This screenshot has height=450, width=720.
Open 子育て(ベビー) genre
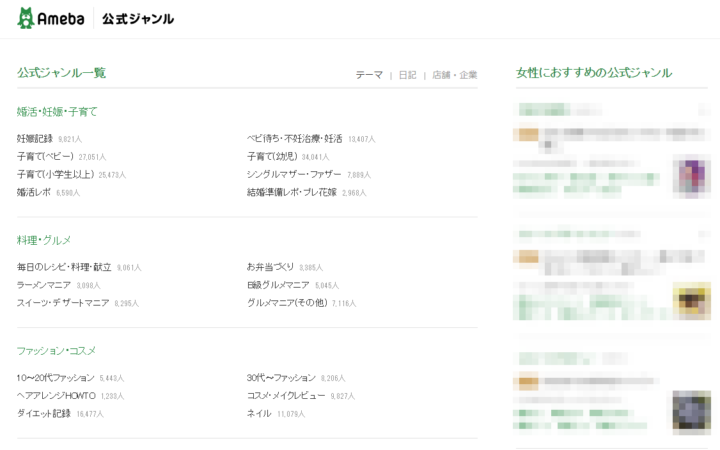click(45, 156)
